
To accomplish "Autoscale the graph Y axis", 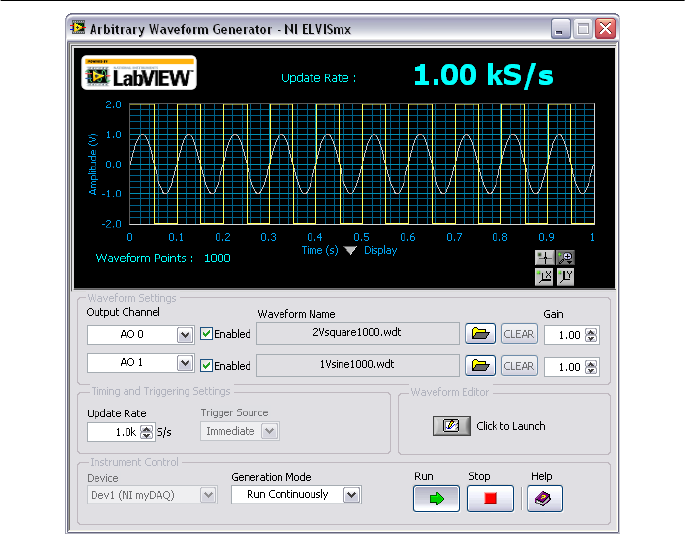I will [565, 277].
